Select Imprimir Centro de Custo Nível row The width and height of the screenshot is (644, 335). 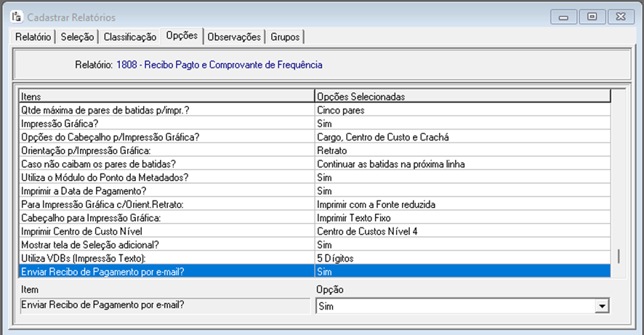(x=166, y=232)
